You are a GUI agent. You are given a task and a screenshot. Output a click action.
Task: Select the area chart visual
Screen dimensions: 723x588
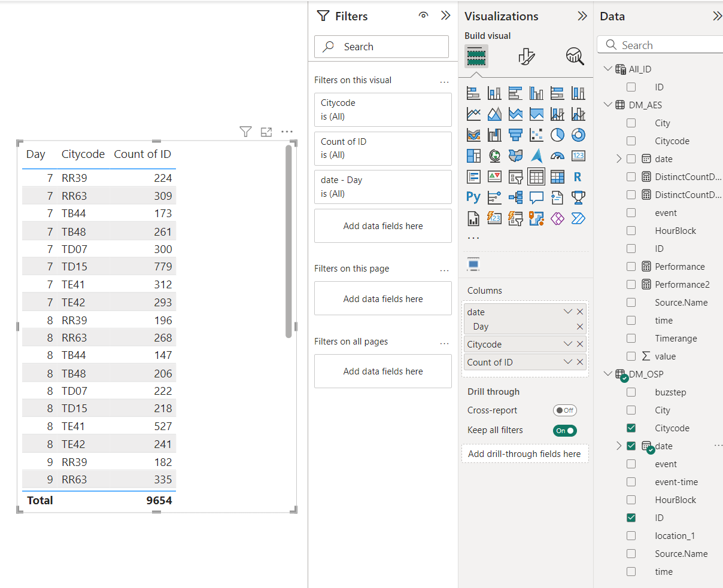coord(494,114)
